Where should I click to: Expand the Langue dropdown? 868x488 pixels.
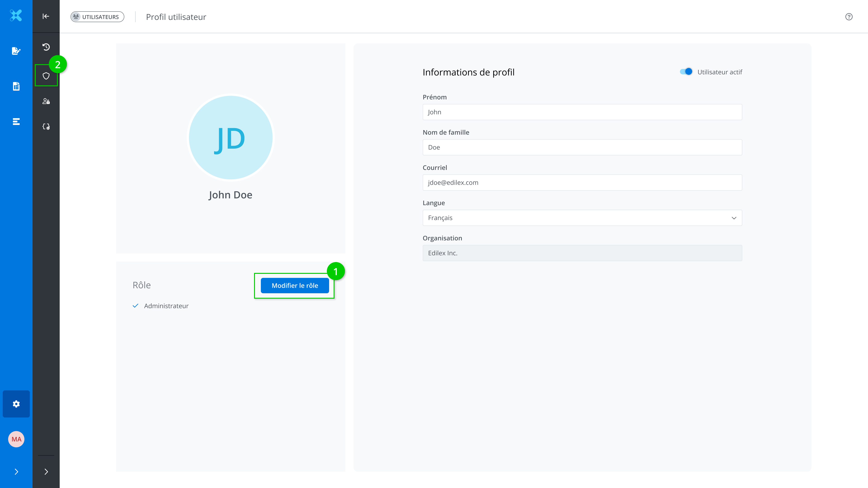pyautogui.click(x=582, y=218)
